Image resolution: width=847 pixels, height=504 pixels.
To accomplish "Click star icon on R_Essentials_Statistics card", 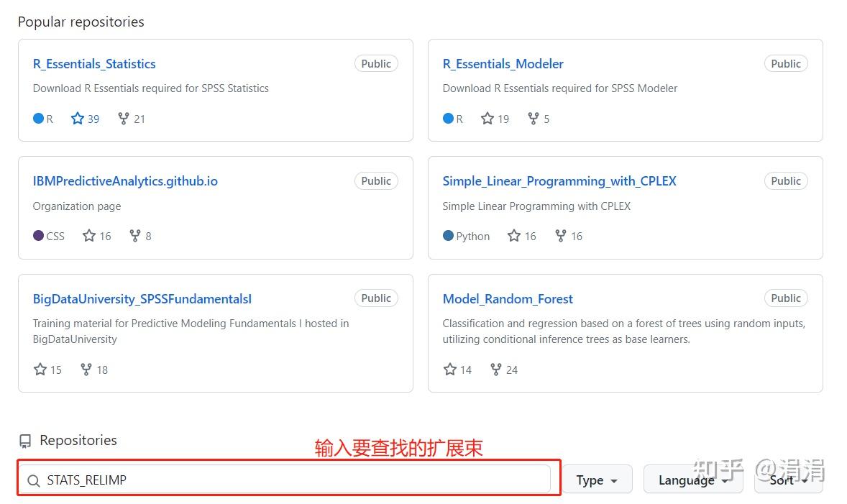I will (x=78, y=119).
